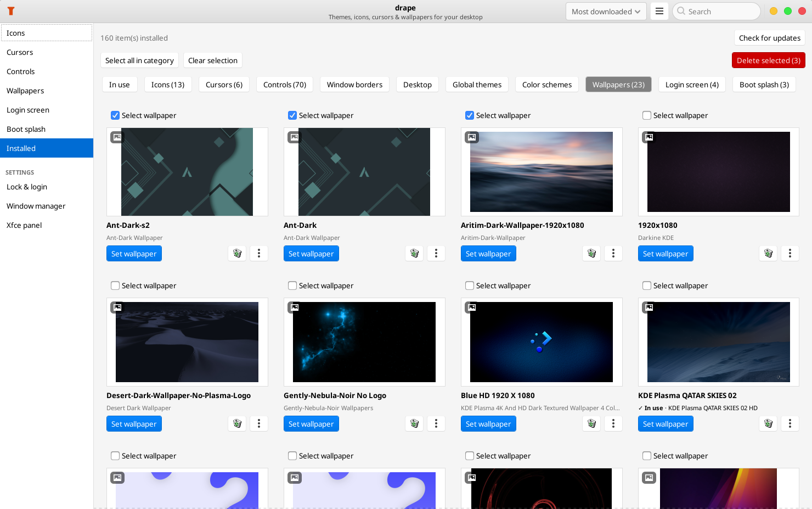Tick the checkbox for Blue HD 1920 X 1080
The width and height of the screenshot is (812, 509).
tap(470, 286)
